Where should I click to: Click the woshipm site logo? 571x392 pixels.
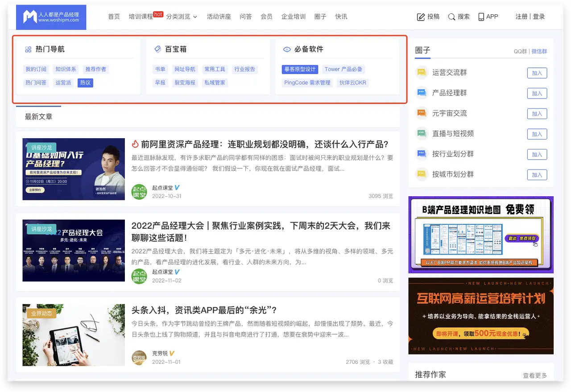51,17
